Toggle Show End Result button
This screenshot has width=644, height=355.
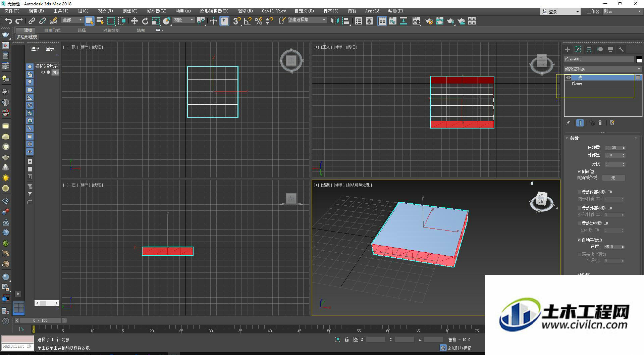(580, 123)
